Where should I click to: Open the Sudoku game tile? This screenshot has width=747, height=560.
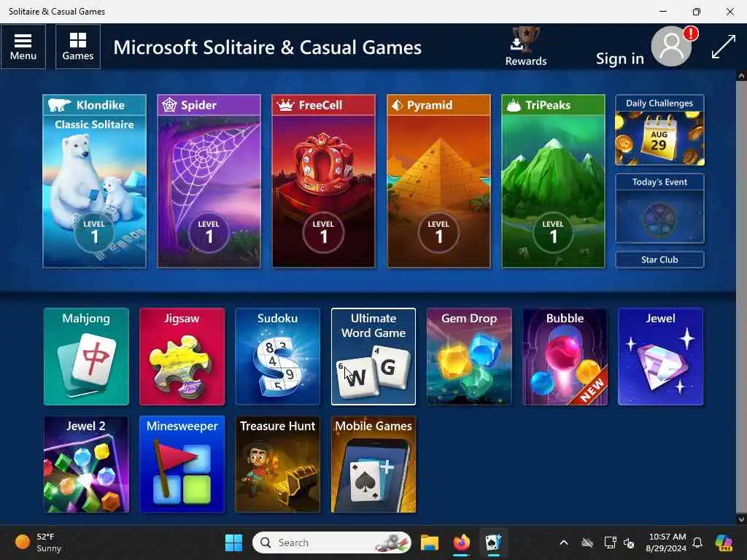coord(278,357)
